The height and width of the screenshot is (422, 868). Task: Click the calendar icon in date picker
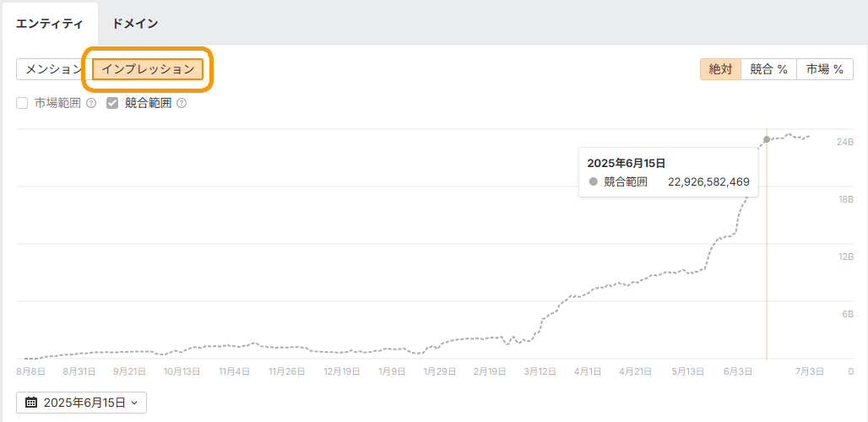[x=31, y=403]
